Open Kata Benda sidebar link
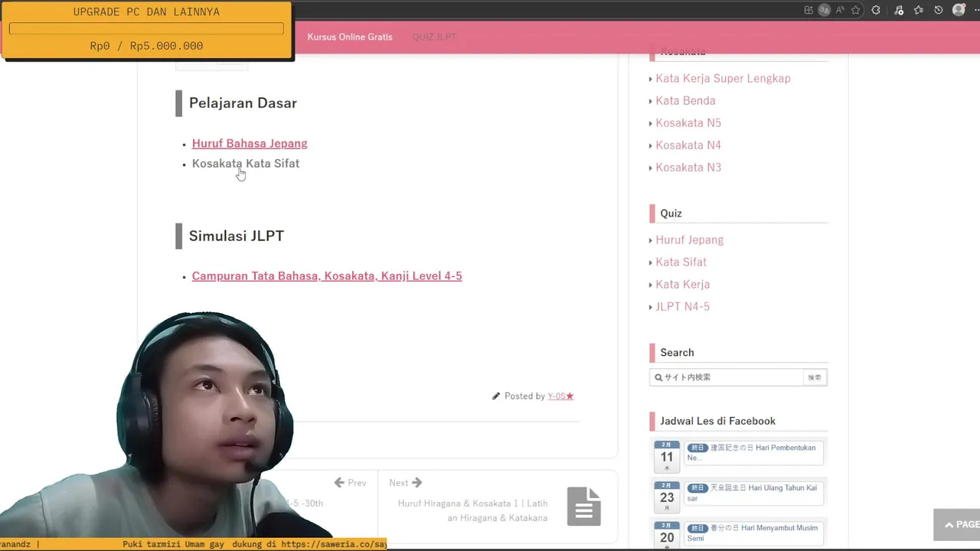This screenshot has height=551, width=980. click(685, 100)
